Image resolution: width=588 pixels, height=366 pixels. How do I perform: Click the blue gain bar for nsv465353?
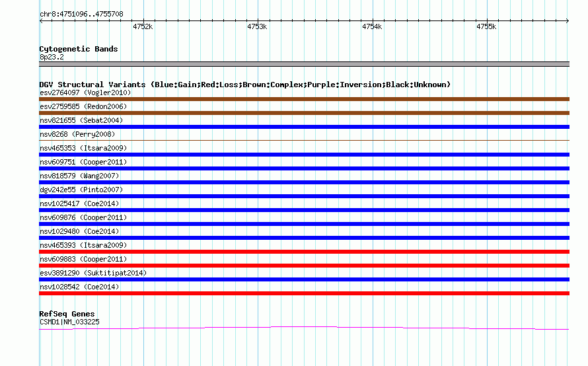304,155
